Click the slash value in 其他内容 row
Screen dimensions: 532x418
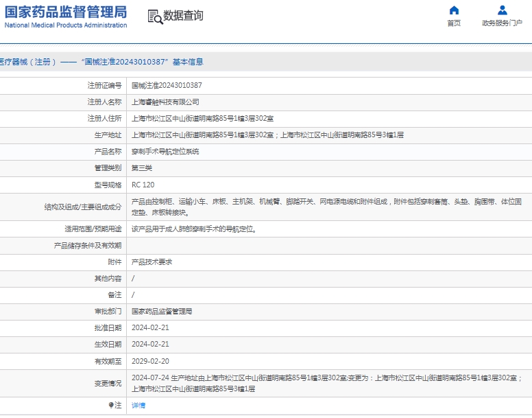click(133, 279)
